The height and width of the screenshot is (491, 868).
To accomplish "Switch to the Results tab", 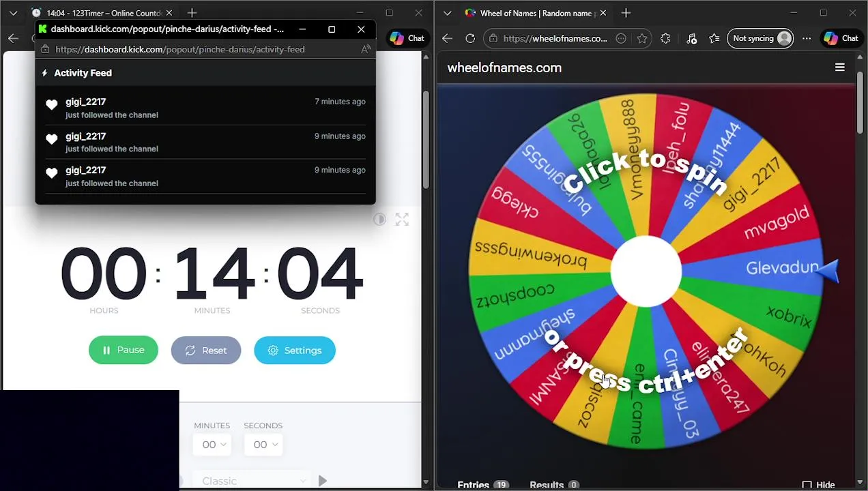I will (554, 485).
